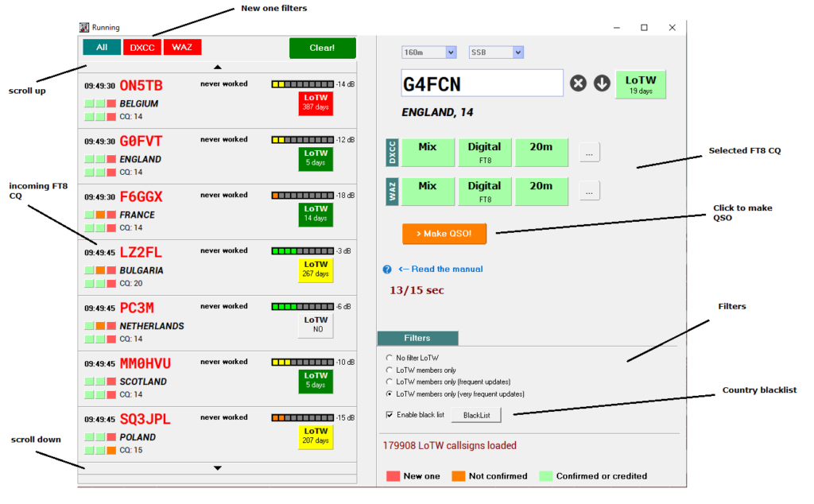Open the help question mark icon
814x504 pixels.
point(387,269)
